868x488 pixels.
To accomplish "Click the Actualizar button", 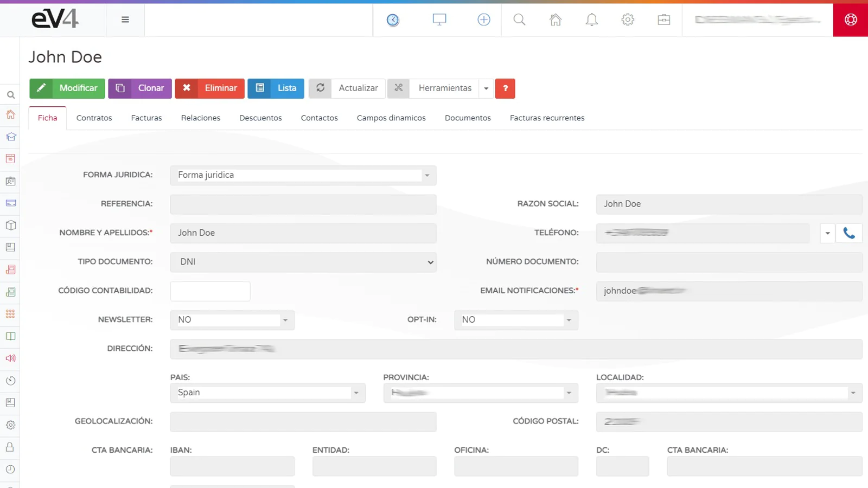I will pos(347,88).
